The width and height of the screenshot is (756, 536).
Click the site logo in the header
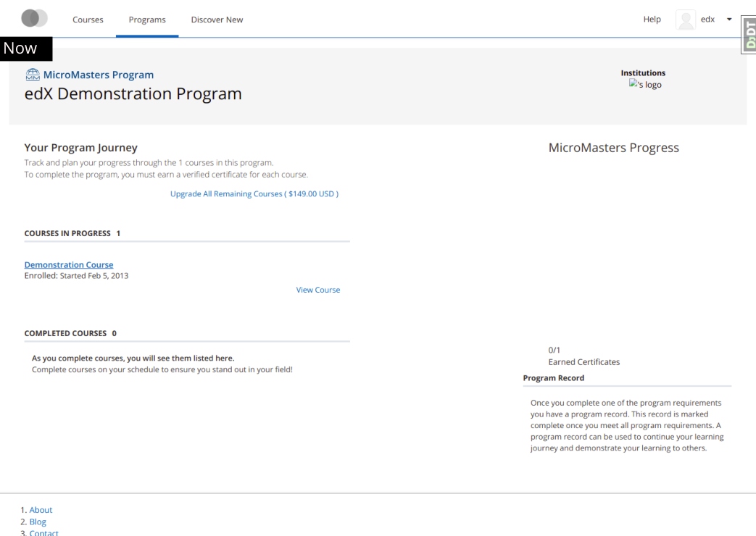(x=34, y=18)
